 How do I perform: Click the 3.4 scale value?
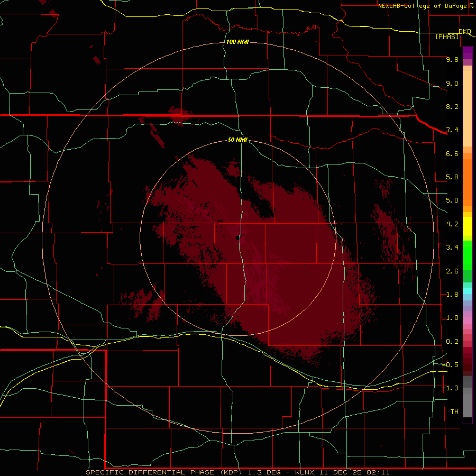(x=452, y=248)
